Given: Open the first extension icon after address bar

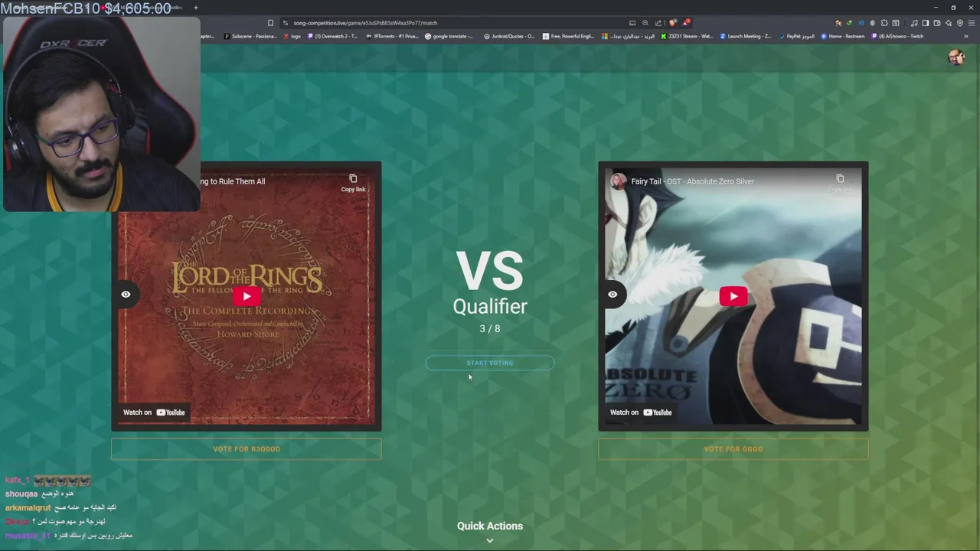Looking at the screenshot, I should (838, 23).
